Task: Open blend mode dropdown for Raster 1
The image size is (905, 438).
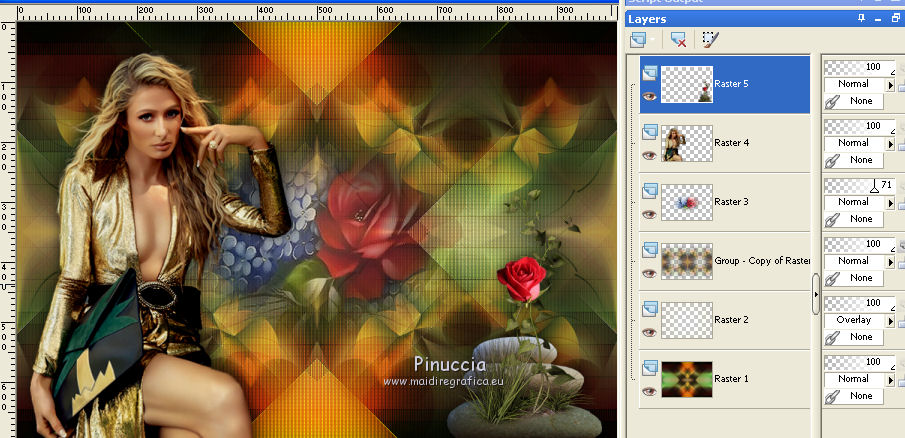Action: click(891, 380)
